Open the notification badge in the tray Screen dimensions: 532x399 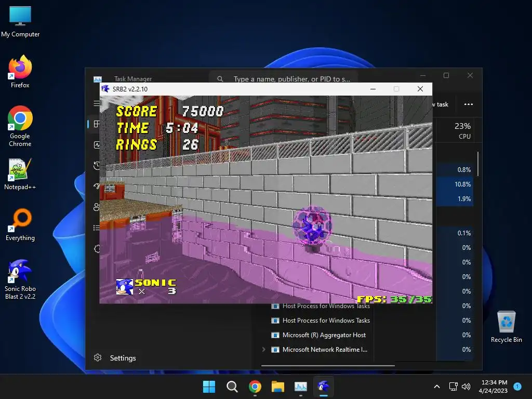coord(517,386)
